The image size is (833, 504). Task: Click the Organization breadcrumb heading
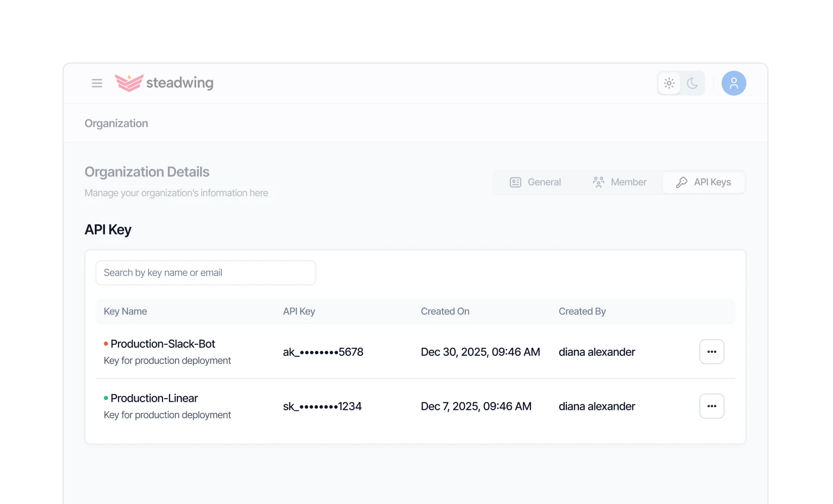click(116, 123)
